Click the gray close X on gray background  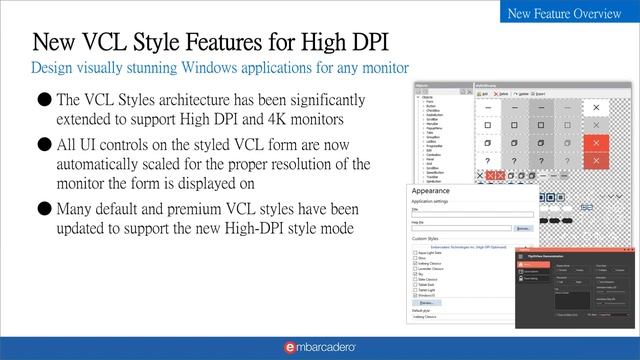click(596, 125)
